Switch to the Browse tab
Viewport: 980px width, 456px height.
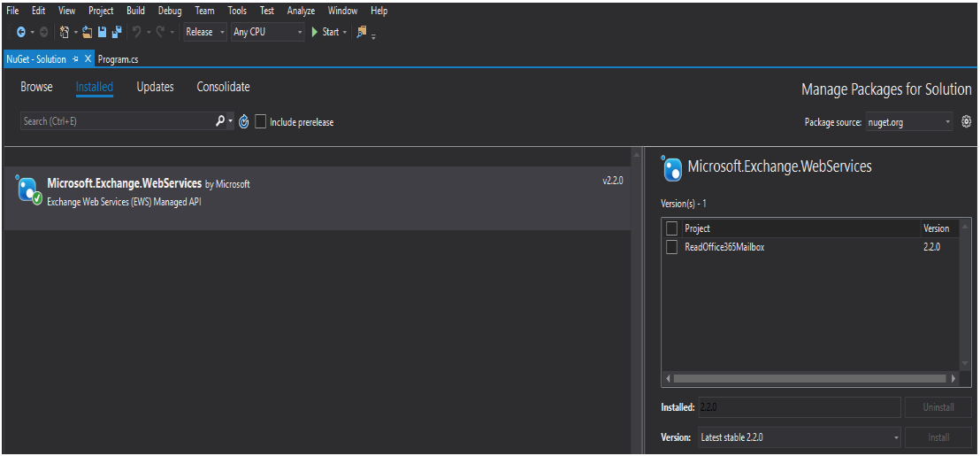(36, 87)
